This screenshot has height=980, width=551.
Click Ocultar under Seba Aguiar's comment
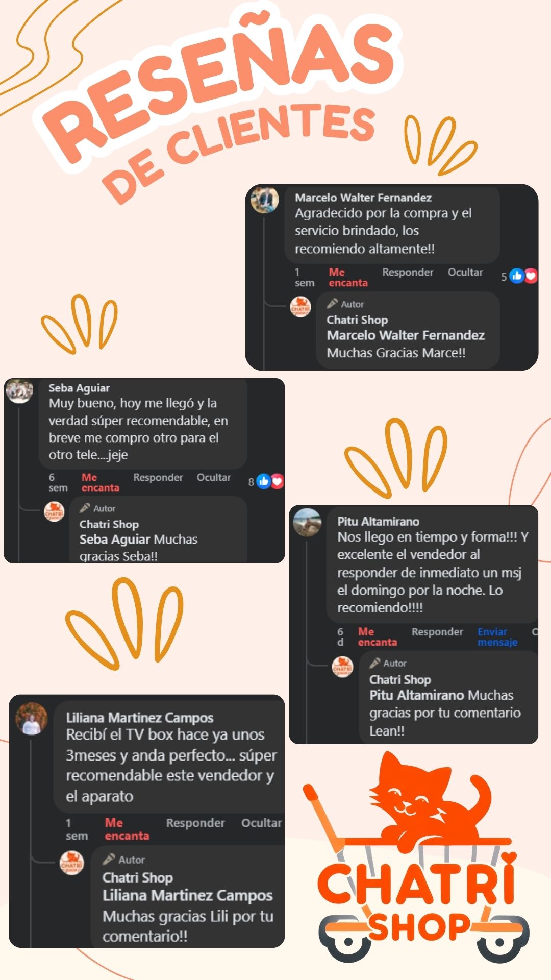214,478
